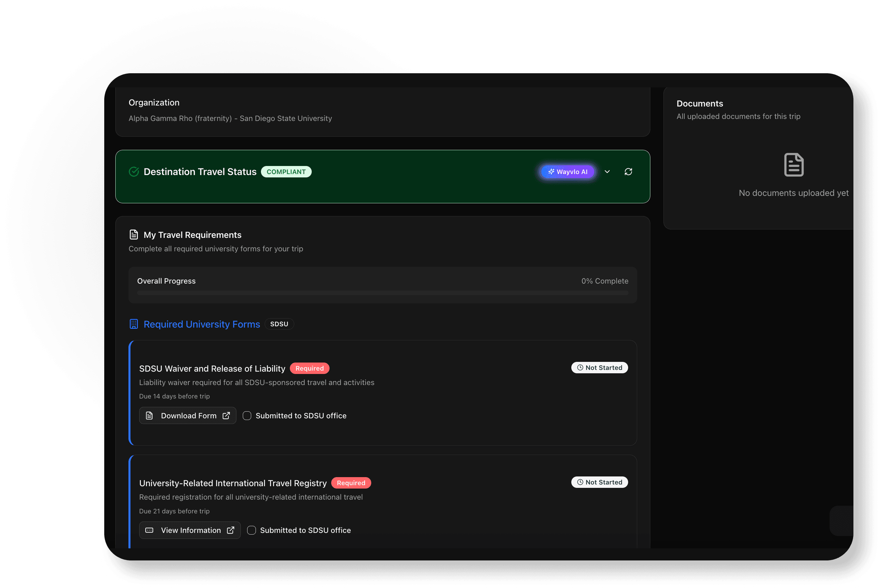
Task: Click the document icon next to My Travel Requirements
Action: point(133,235)
